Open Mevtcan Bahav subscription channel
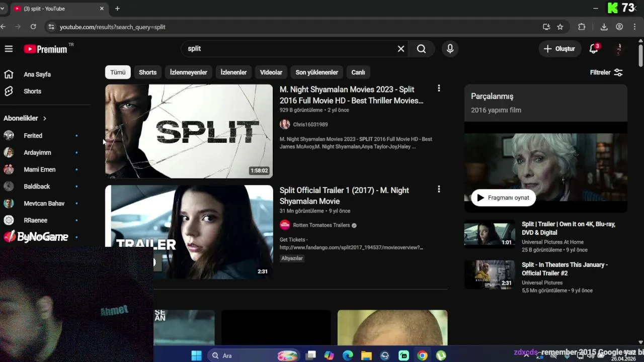Viewport: 644px width, 362px height. tap(45, 204)
